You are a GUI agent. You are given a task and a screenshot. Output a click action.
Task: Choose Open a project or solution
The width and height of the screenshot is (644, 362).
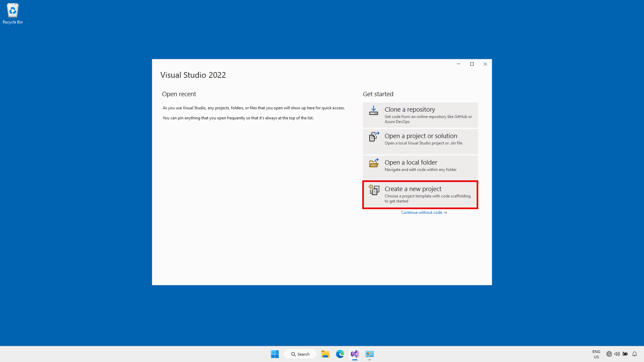tap(420, 141)
